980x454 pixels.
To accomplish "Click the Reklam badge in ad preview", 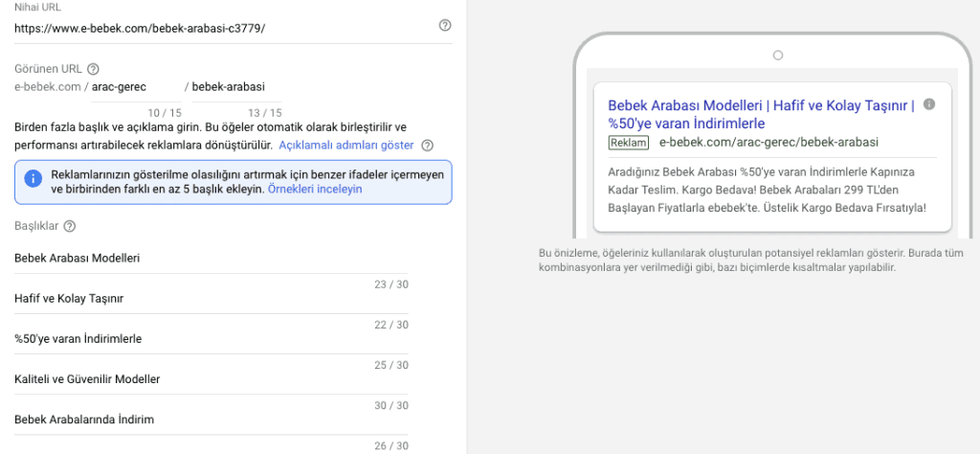I will point(628,142).
